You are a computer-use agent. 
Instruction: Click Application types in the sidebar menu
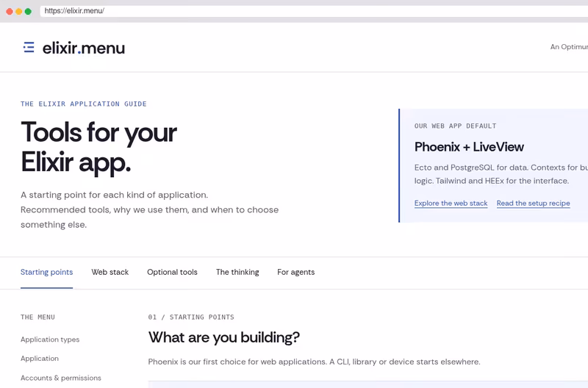click(50, 339)
